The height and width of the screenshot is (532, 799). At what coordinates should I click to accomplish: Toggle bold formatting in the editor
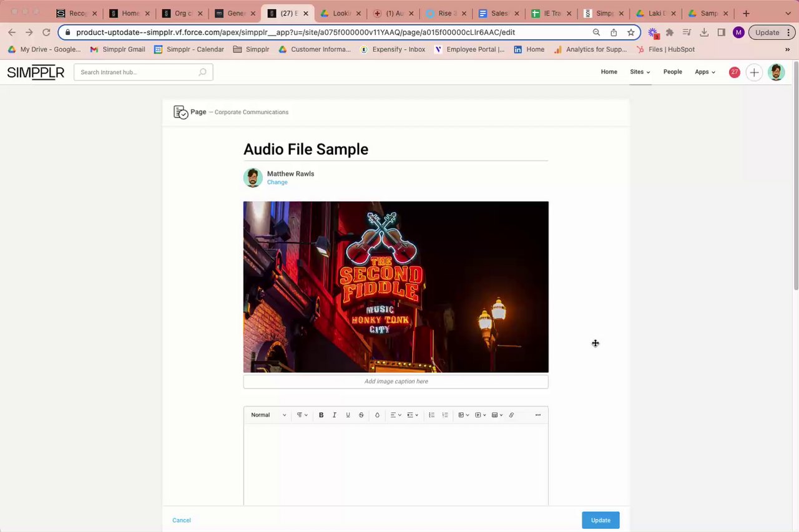point(321,415)
